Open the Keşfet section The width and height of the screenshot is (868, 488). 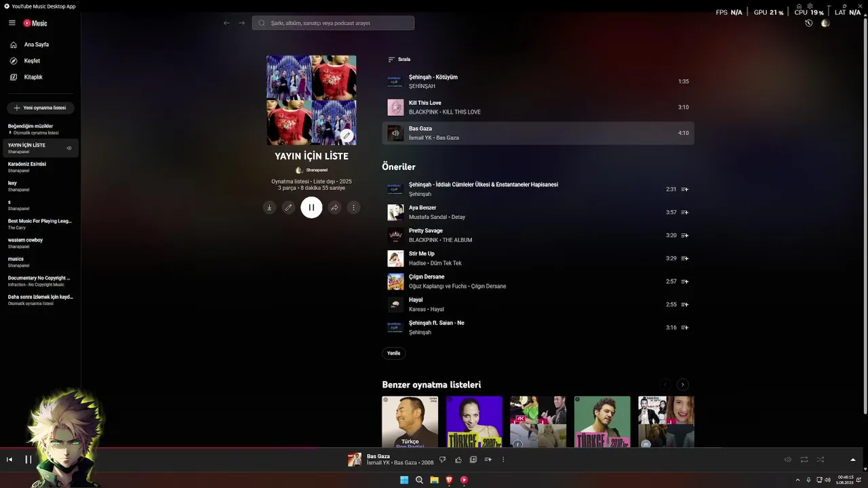coord(41,61)
